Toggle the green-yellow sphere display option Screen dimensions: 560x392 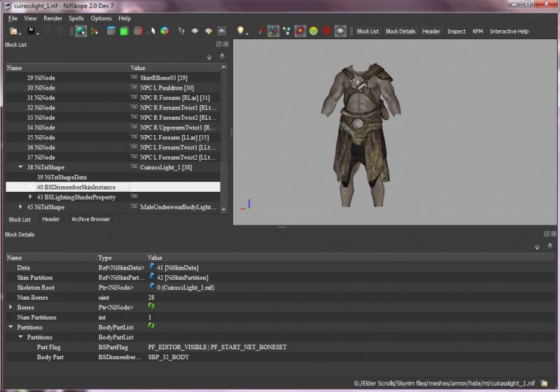(x=314, y=31)
